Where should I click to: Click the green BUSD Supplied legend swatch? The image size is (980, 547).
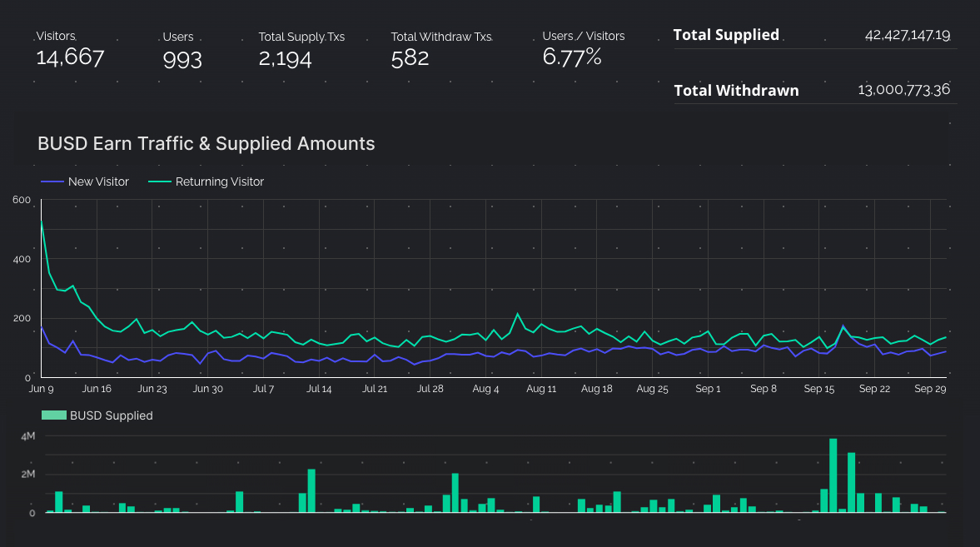click(53, 415)
